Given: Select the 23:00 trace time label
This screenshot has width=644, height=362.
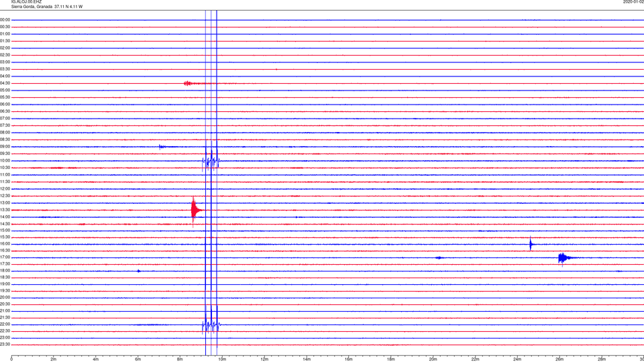Looking at the screenshot, I should tap(5, 338).
